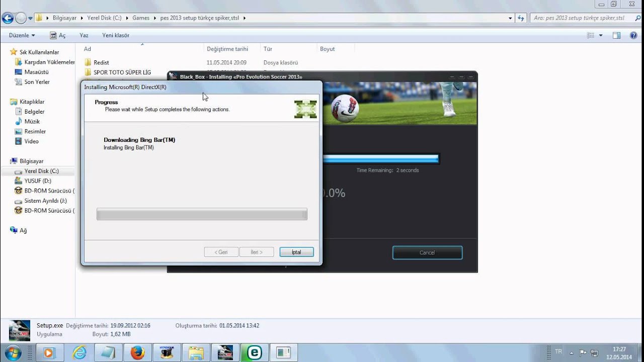Open ESET security icon in taskbar

pyautogui.click(x=254, y=353)
